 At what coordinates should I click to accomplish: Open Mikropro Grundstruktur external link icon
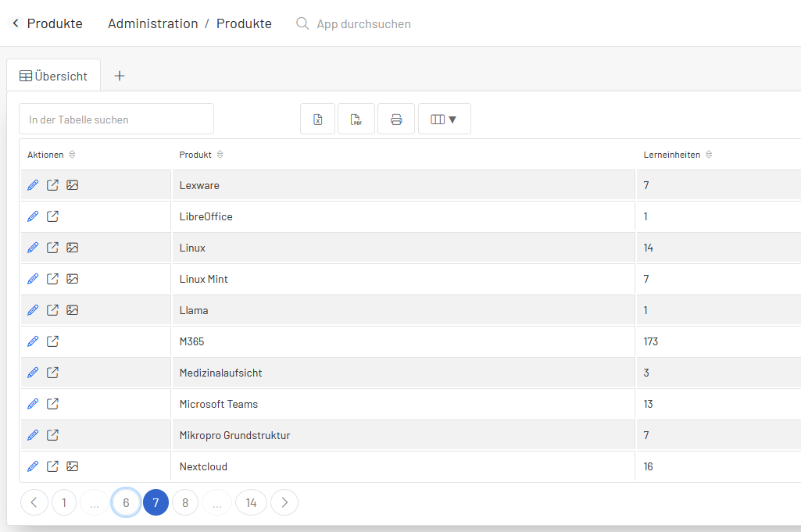click(x=52, y=435)
